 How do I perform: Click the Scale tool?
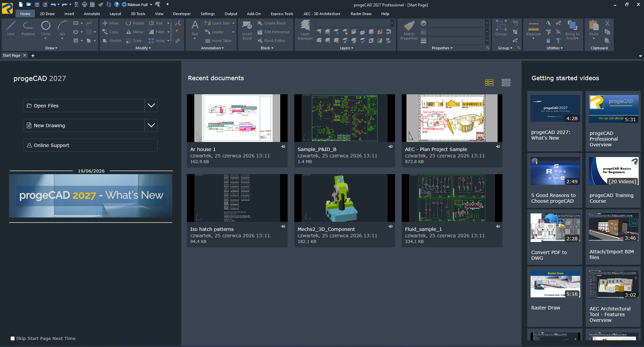coord(134,41)
